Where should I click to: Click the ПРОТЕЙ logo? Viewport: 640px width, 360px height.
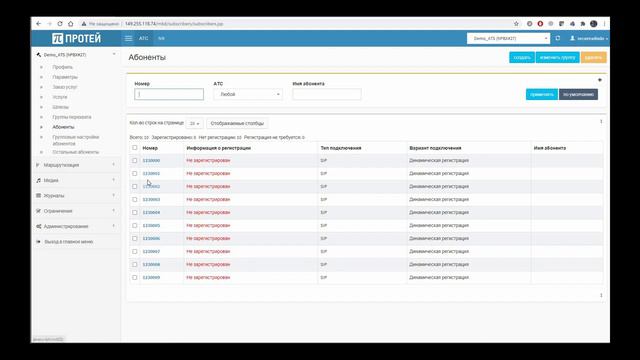76,38
